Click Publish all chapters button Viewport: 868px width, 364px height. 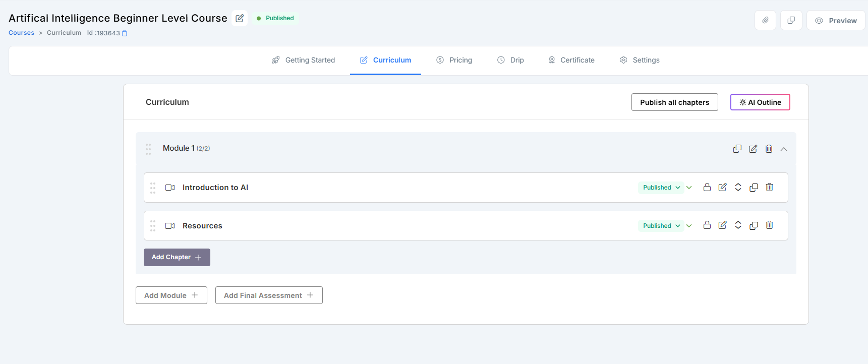(x=674, y=102)
